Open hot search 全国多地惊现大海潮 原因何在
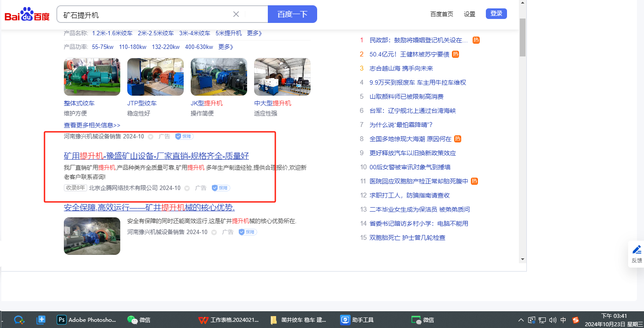The image size is (644, 328). [411, 139]
